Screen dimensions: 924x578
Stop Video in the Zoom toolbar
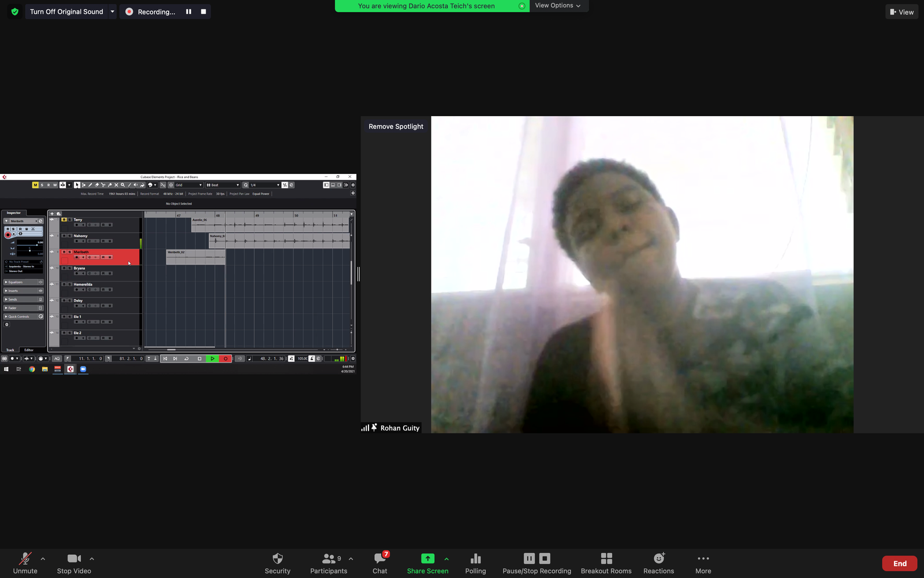74,562
